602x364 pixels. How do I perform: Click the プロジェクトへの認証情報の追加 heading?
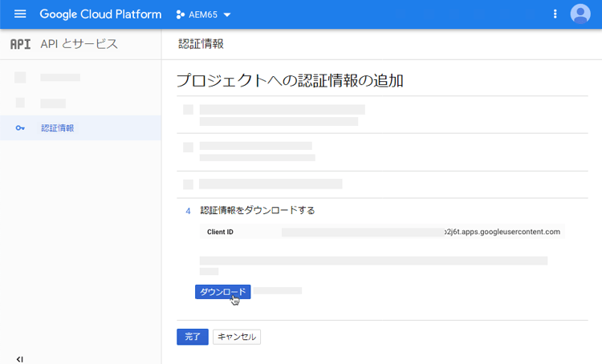290,80
